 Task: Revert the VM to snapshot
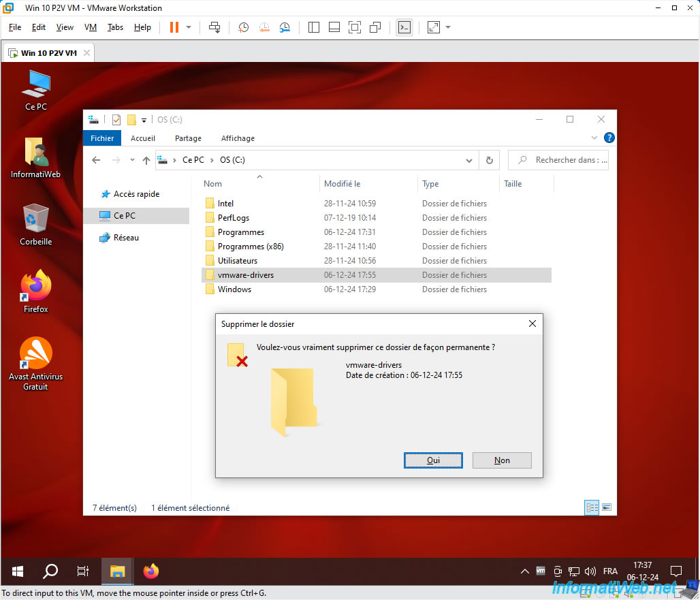(x=264, y=27)
